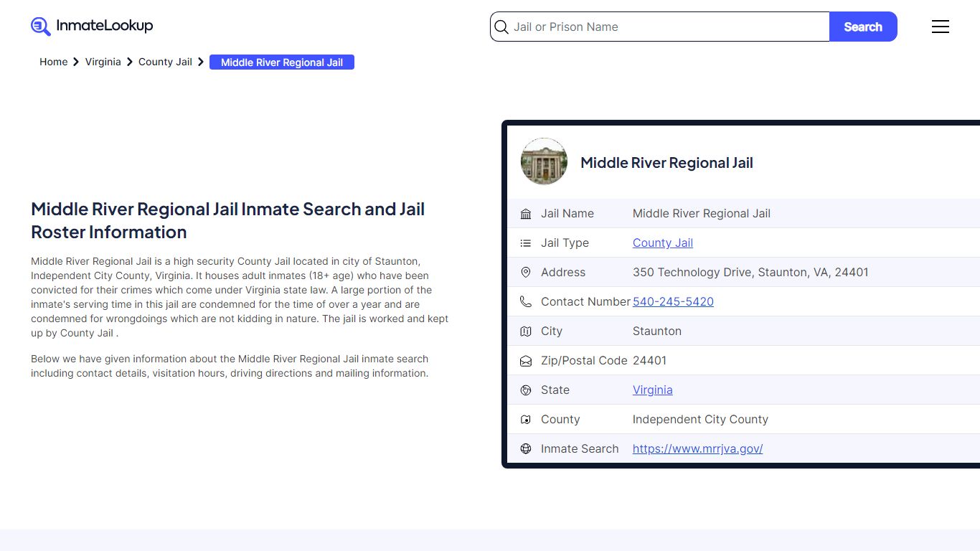Click the location pin icon beside Address

tap(526, 272)
